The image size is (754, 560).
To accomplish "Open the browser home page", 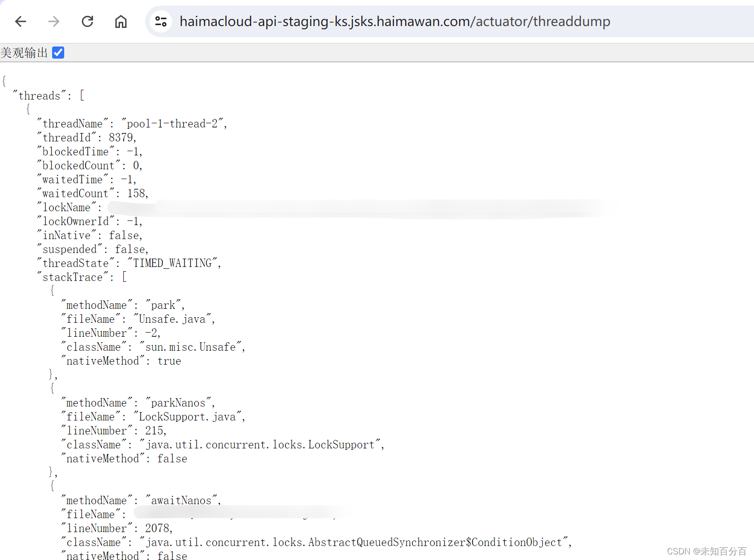I will pyautogui.click(x=121, y=21).
